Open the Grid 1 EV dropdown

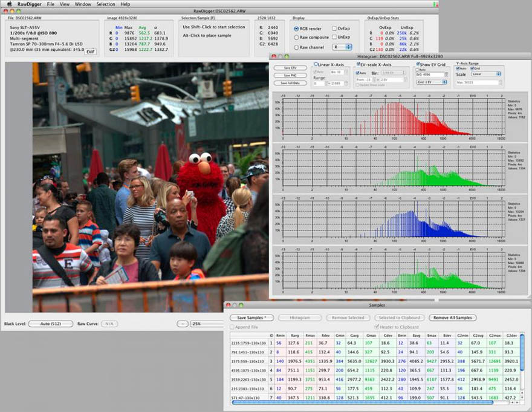432,82
